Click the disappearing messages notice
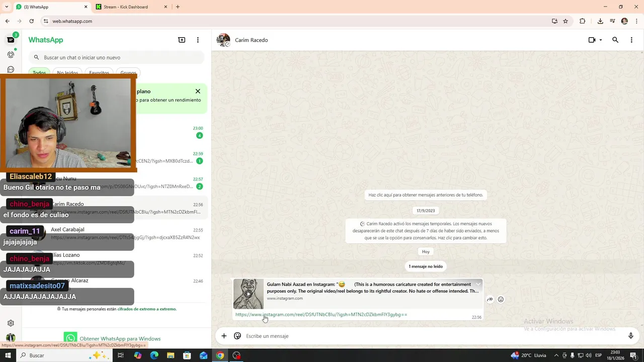The height and width of the screenshot is (362, 644). coord(426,231)
